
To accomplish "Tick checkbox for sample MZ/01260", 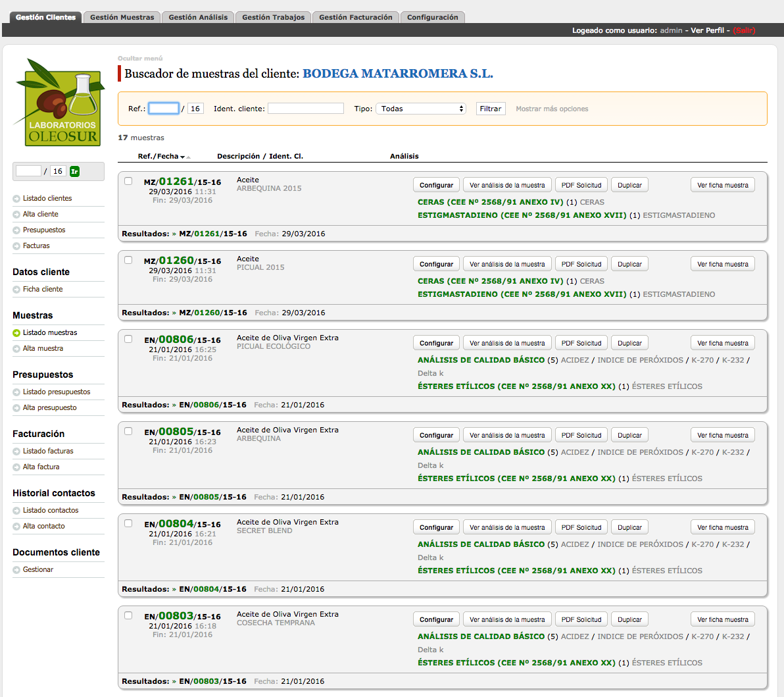I will [128, 260].
